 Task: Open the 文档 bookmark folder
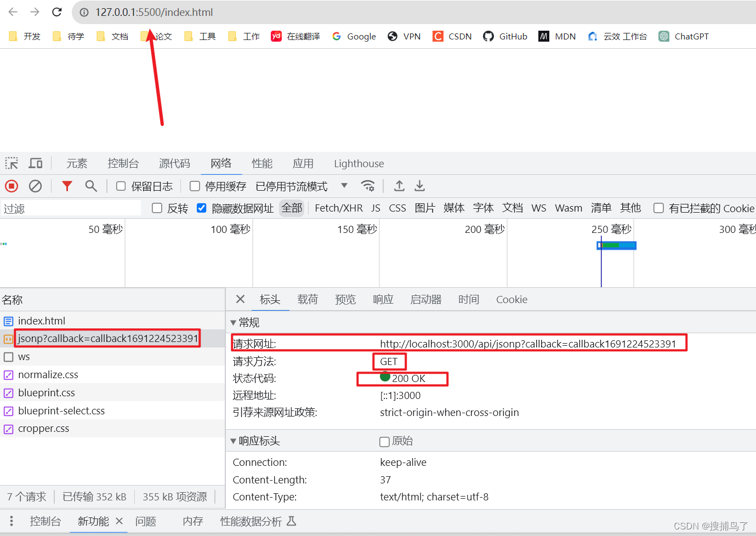[x=112, y=36]
